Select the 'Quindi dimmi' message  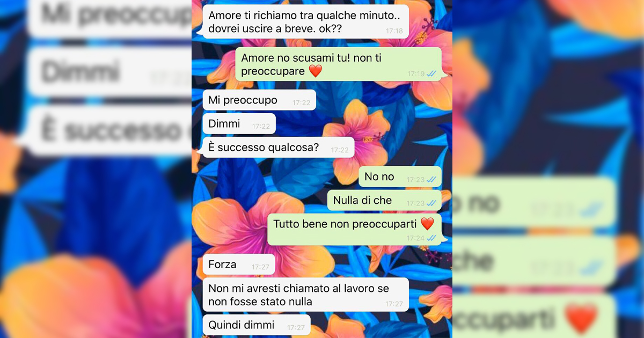[257, 325]
